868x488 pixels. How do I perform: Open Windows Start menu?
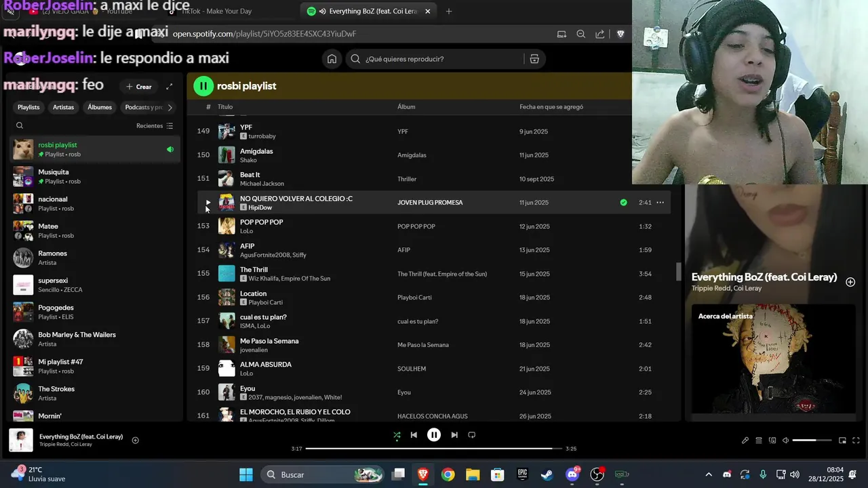pyautogui.click(x=246, y=474)
